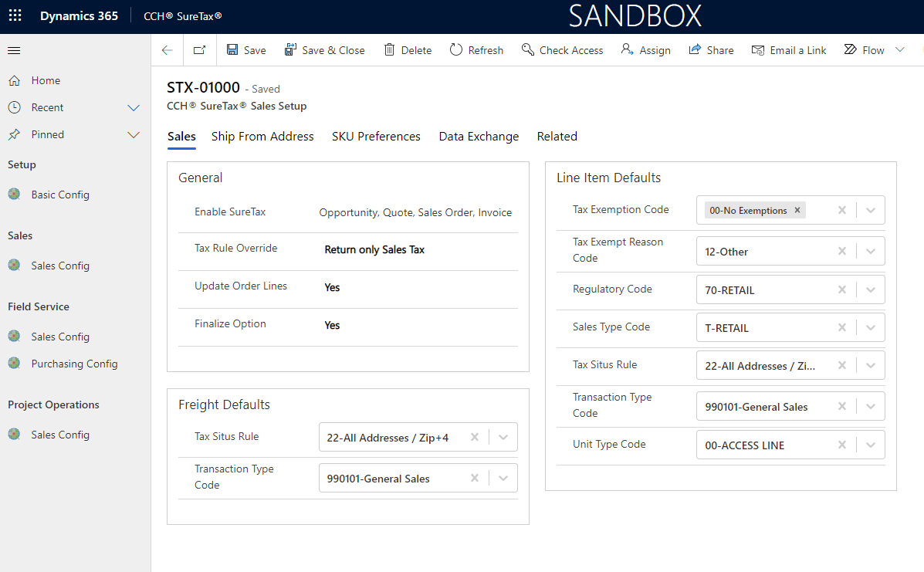
Task: Switch to the Sales tab
Action: point(181,137)
